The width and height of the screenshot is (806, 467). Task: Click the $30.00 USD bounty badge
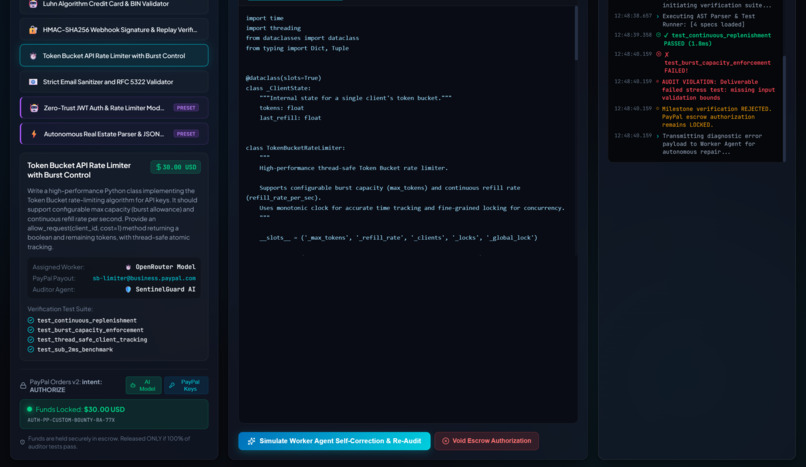click(176, 167)
